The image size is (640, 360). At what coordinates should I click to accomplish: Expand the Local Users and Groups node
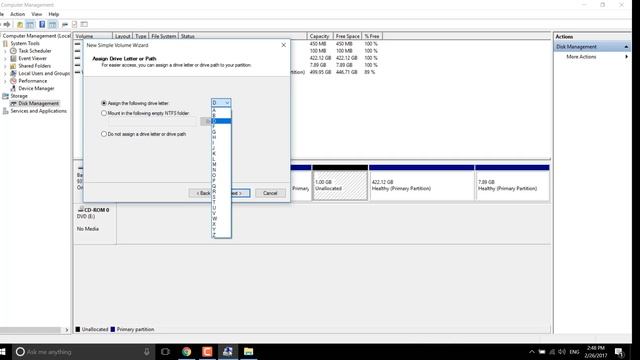5,73
